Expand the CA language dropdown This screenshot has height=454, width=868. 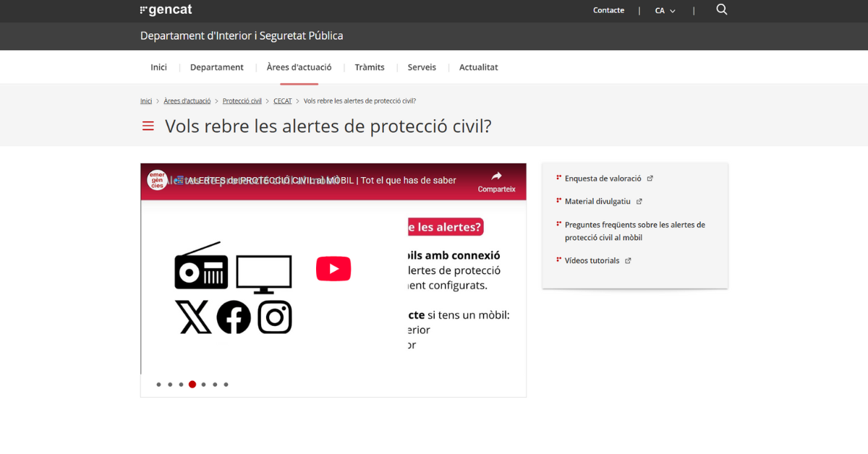coord(664,11)
